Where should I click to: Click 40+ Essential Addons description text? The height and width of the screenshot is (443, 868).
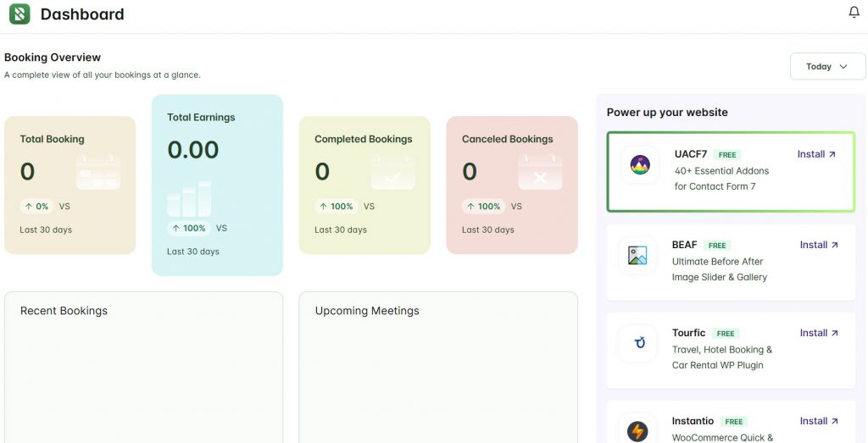click(722, 179)
